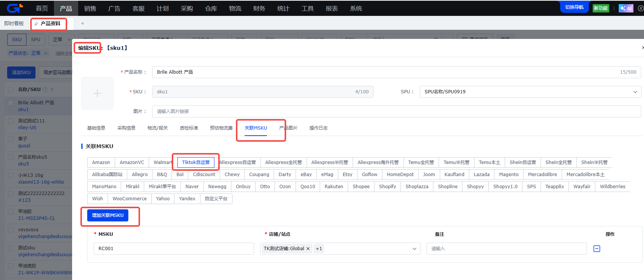Open the 即时看板 tab
Viewport: 644px width, 280px height.
coord(14,23)
